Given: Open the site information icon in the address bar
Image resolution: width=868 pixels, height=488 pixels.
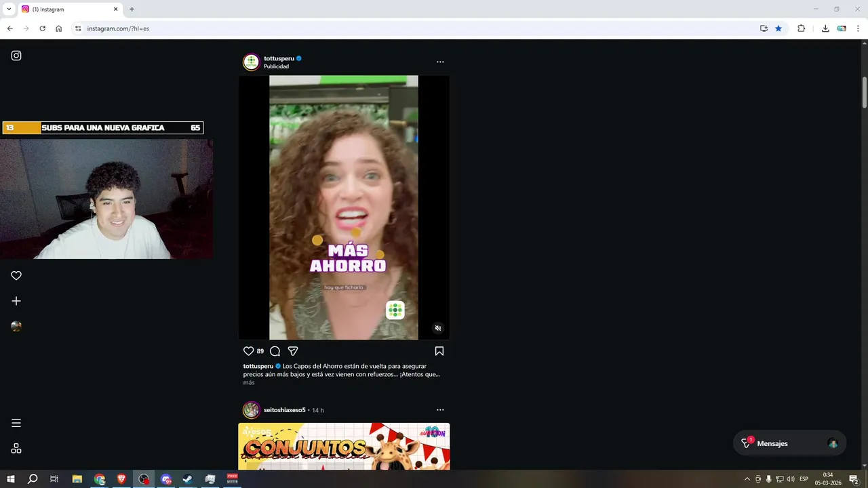Looking at the screenshot, I should 78,28.
